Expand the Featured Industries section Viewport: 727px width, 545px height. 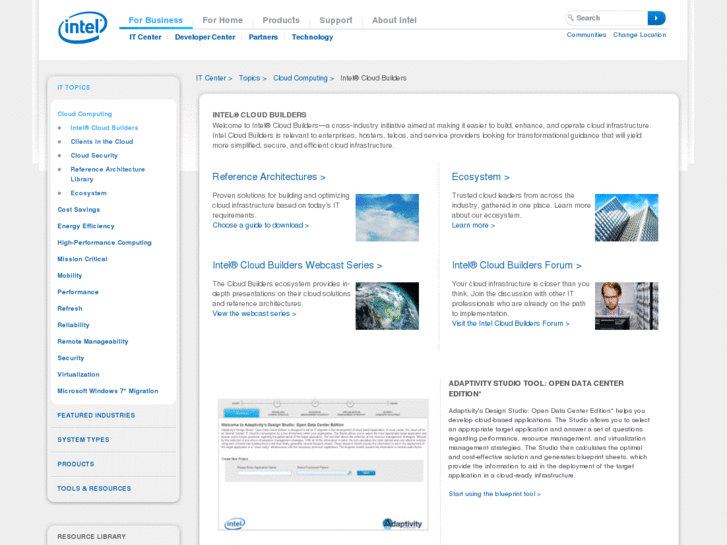(x=96, y=416)
